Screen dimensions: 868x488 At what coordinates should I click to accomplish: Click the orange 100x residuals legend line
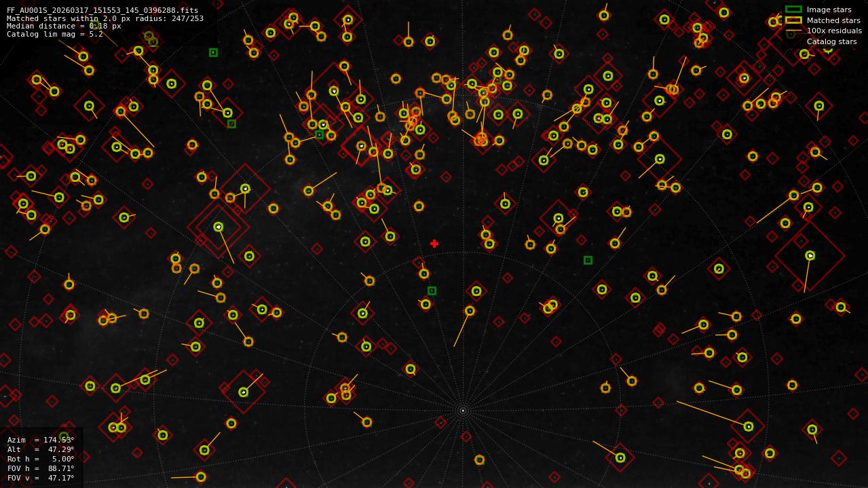click(x=793, y=31)
